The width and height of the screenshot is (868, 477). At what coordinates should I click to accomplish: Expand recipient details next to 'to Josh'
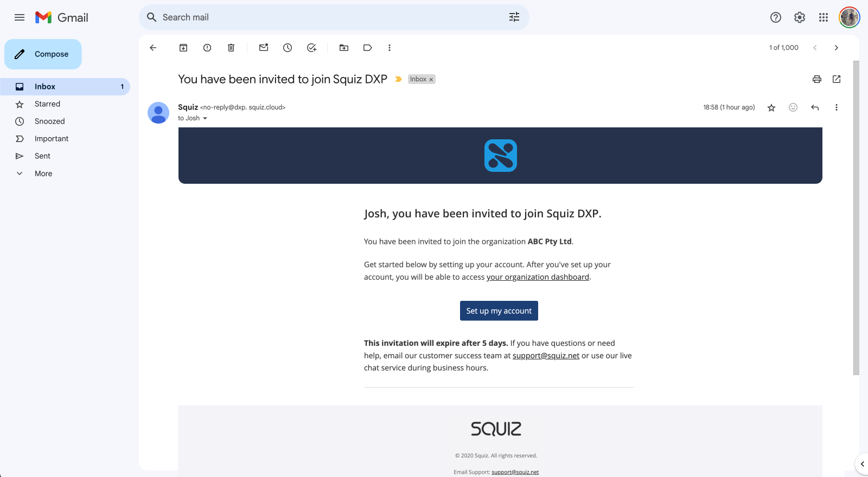click(205, 118)
